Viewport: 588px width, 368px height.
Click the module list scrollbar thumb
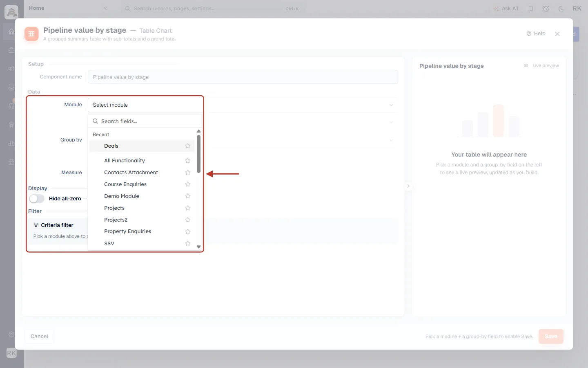click(199, 154)
